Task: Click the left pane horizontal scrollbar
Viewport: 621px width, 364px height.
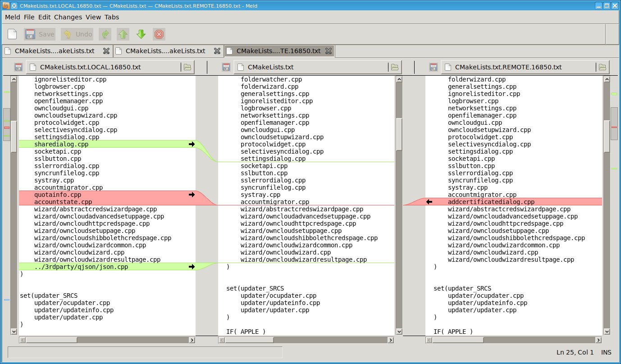Action: (x=107, y=341)
